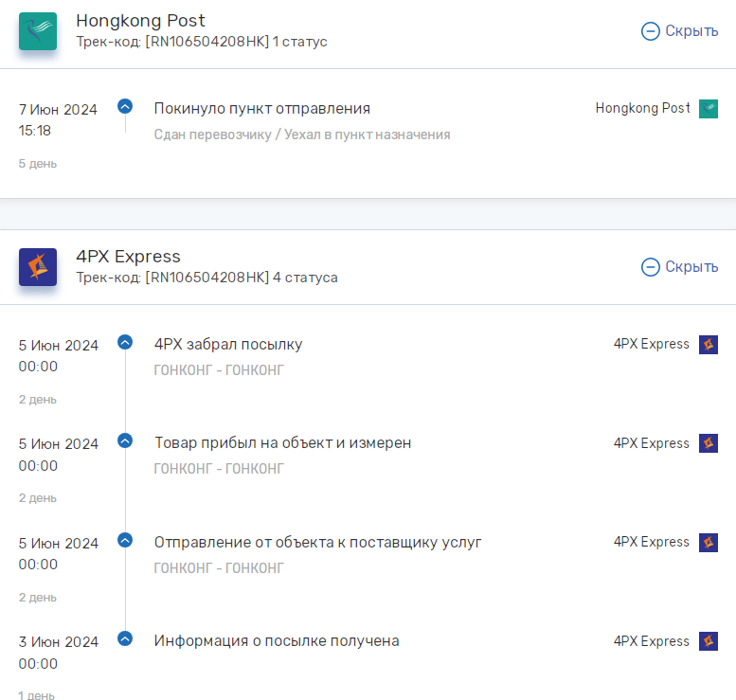This screenshot has width=736, height=700.
Task: Click small Hongkong Post icon beside status
Action: (x=709, y=109)
